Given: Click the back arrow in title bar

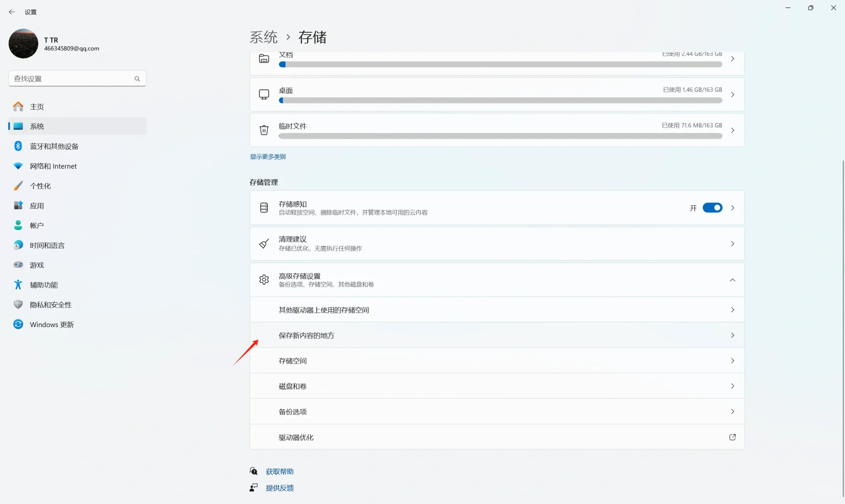Looking at the screenshot, I should (x=12, y=12).
